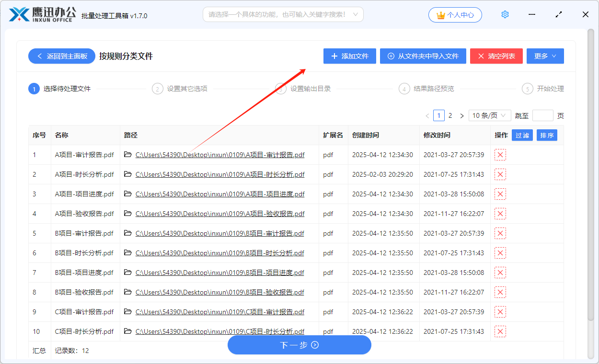Click the 清空列表 red button
Image resolution: width=599 pixels, height=364 pixels.
[x=496, y=56]
